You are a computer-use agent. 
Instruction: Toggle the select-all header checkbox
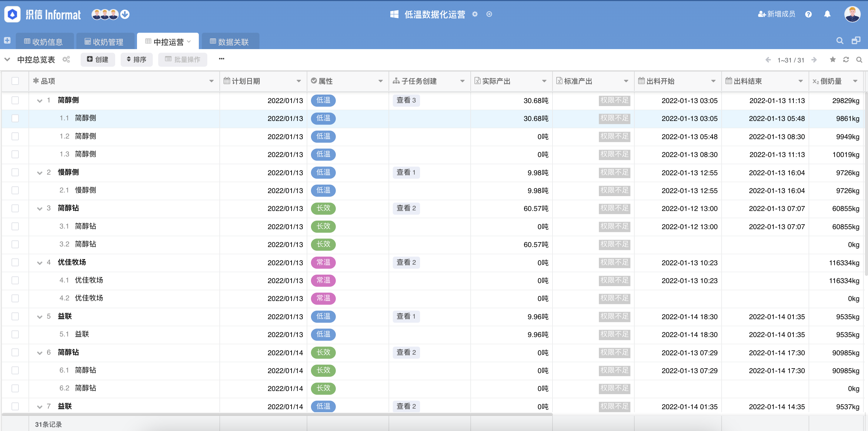(15, 81)
